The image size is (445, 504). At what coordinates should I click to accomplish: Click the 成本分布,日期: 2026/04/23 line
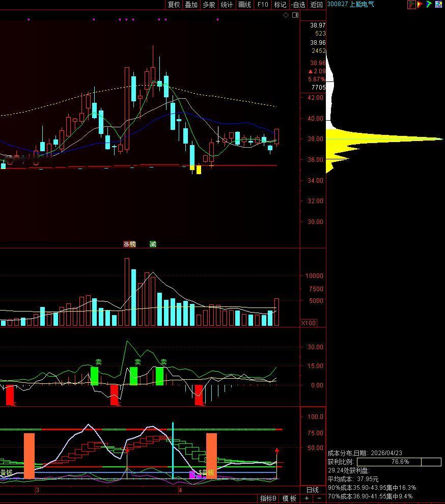coord(365,453)
